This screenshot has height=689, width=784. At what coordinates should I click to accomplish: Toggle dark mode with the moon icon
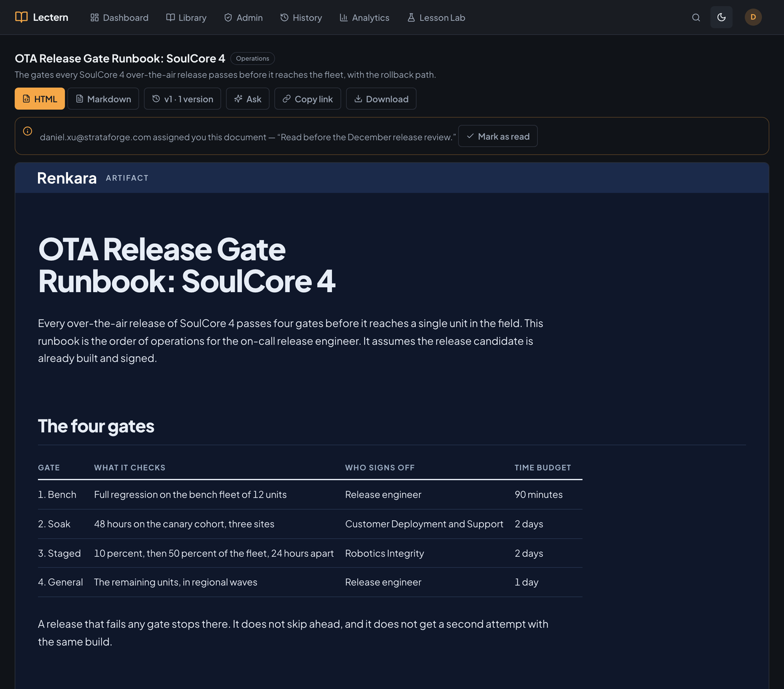[x=722, y=17]
